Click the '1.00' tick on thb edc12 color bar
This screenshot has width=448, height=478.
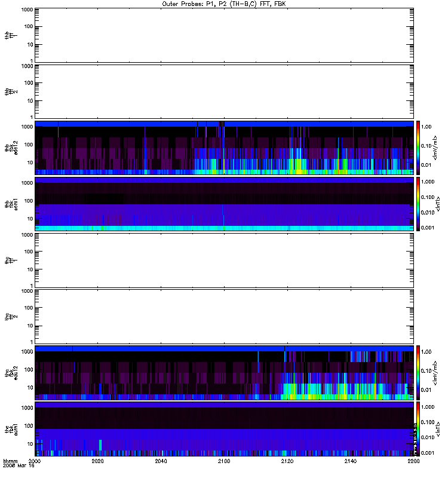click(x=426, y=127)
